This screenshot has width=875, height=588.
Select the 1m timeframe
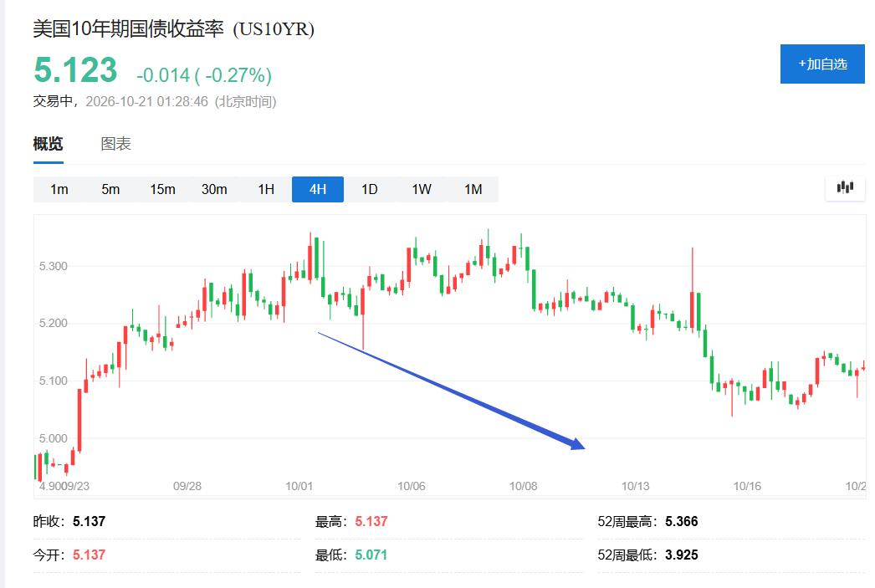click(x=59, y=190)
